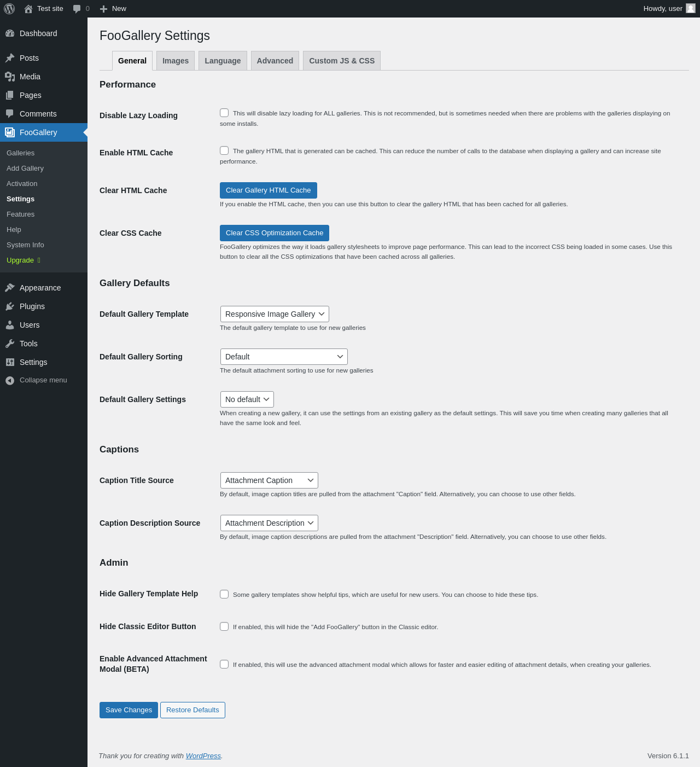Open Plugins menu label
The height and width of the screenshot is (767, 700).
[32, 306]
